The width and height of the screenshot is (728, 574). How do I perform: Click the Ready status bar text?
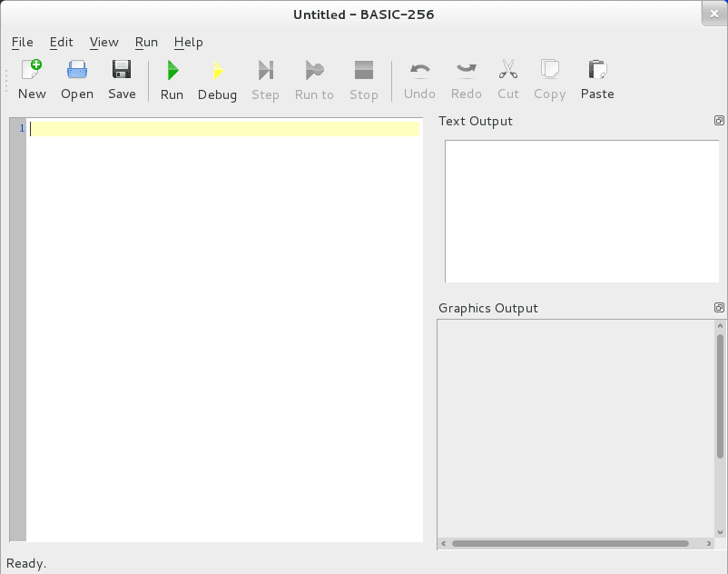click(x=26, y=563)
